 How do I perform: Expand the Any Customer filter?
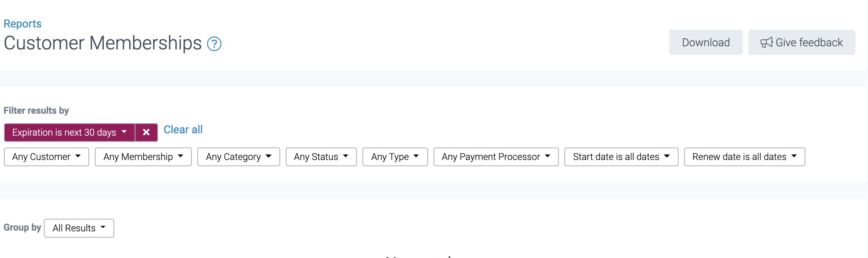pyautogui.click(x=47, y=157)
